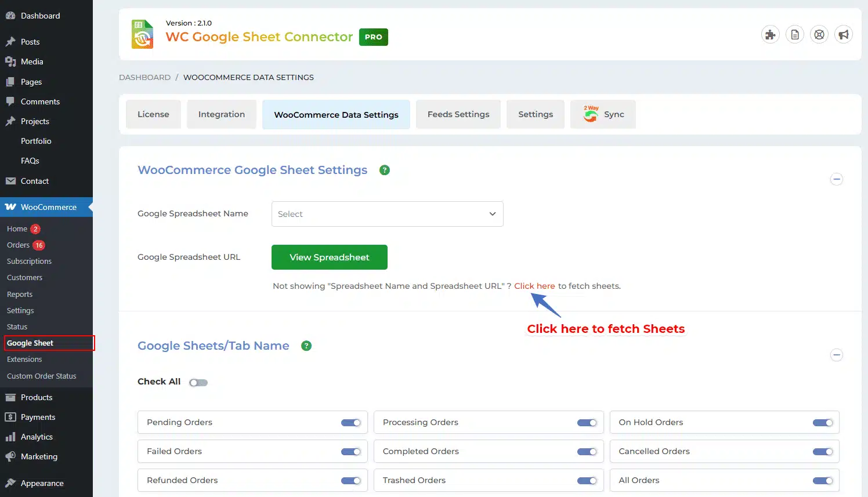
Task: Open the Google Spreadsheet Name dropdown
Action: [x=387, y=214]
